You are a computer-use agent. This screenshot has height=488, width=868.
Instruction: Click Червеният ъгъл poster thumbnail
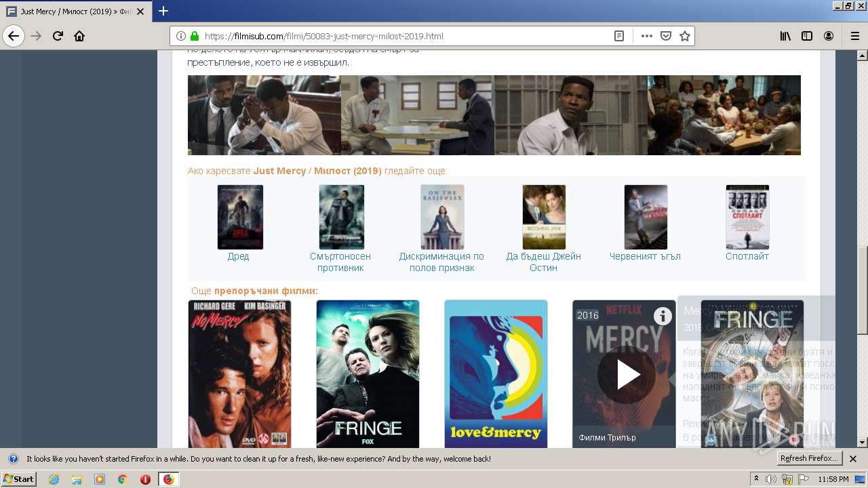point(646,217)
